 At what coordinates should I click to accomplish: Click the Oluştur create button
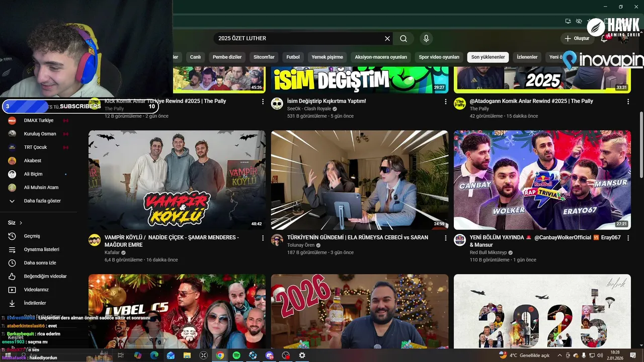(577, 38)
